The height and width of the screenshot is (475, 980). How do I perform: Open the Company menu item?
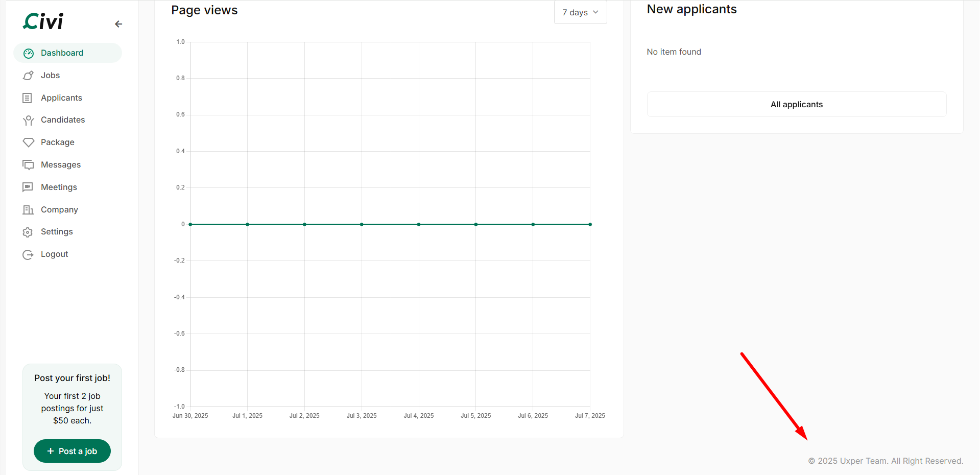pyautogui.click(x=59, y=209)
